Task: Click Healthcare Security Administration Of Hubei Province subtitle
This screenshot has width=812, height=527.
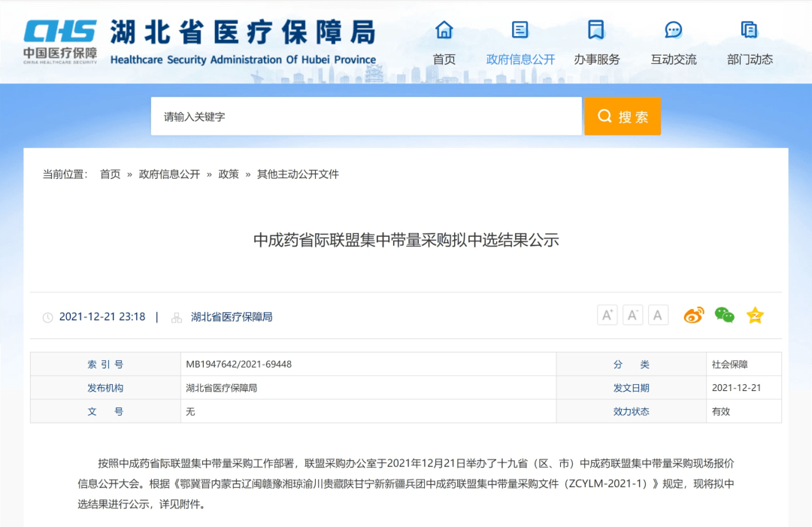Action: (x=243, y=60)
